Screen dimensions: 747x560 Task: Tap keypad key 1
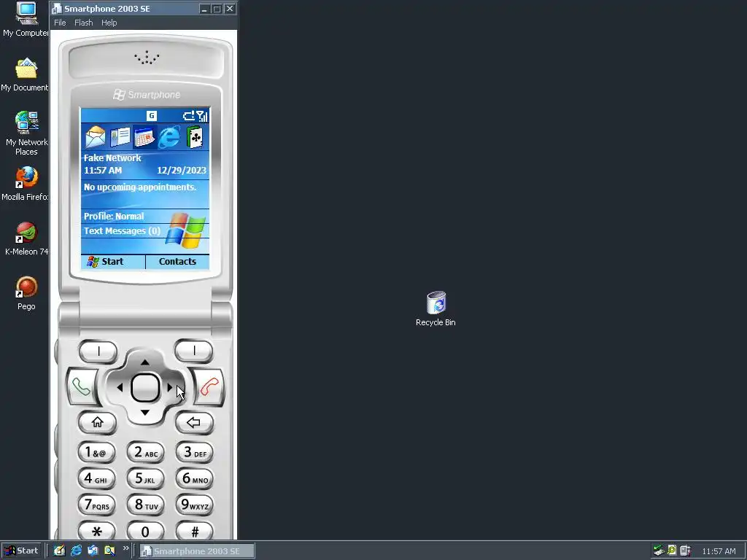click(x=97, y=452)
